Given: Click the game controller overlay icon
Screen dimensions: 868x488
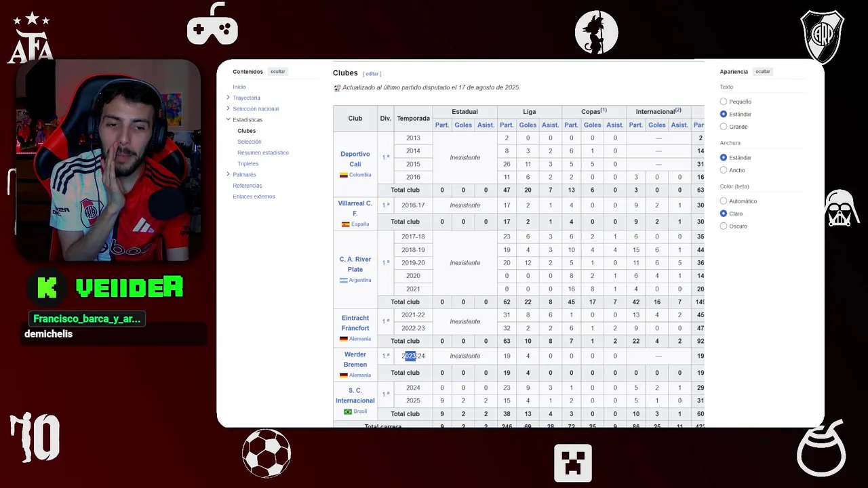Looking at the screenshot, I should (x=212, y=24).
